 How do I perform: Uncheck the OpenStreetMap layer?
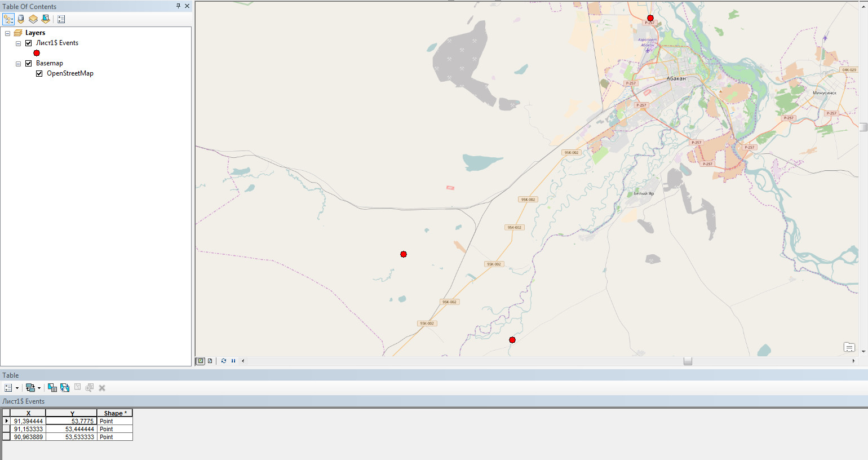(x=39, y=73)
